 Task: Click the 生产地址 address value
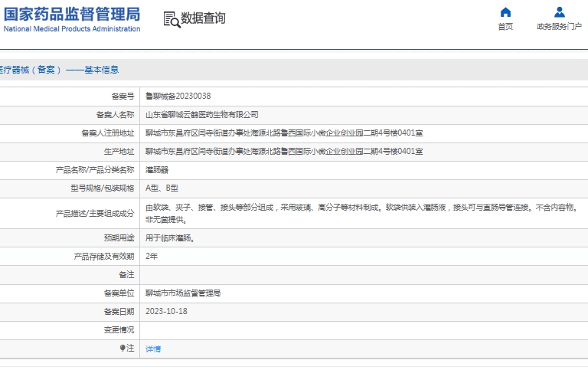284,152
